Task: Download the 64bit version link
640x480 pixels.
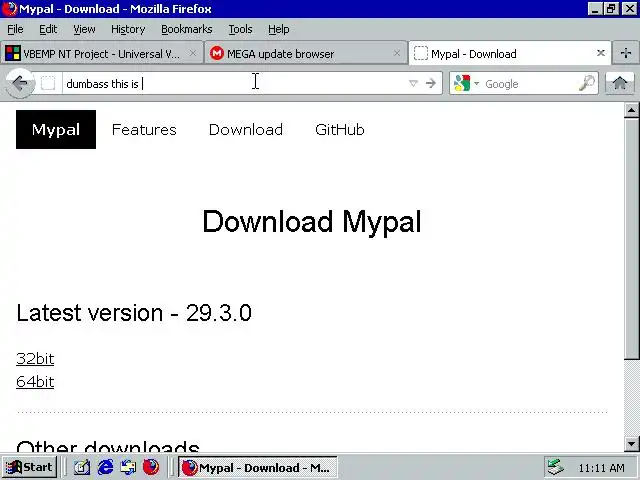Action: click(35, 382)
